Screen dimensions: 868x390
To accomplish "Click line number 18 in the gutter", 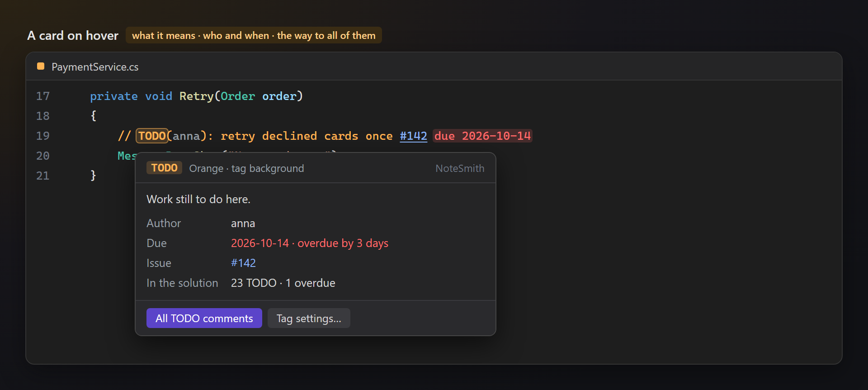I will [x=43, y=116].
